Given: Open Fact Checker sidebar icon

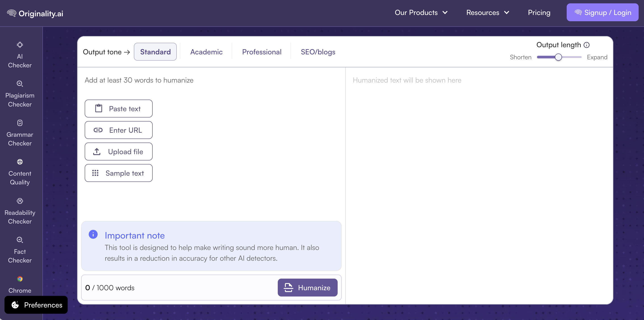Looking at the screenshot, I should point(20,240).
